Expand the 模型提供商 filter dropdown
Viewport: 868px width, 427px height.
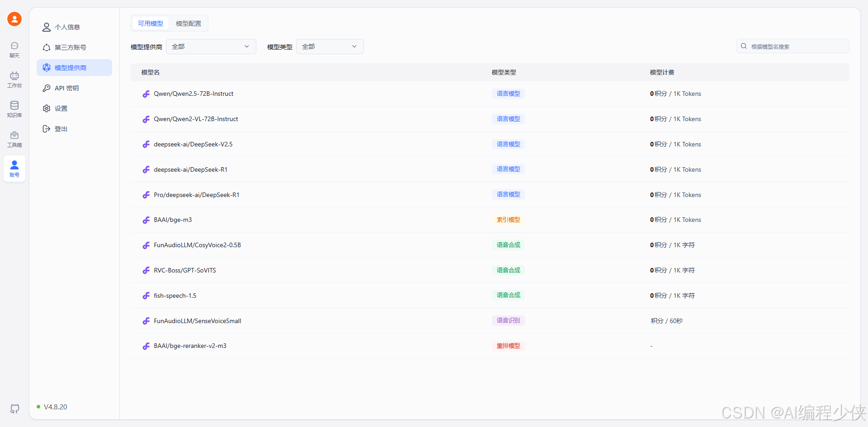click(x=211, y=47)
